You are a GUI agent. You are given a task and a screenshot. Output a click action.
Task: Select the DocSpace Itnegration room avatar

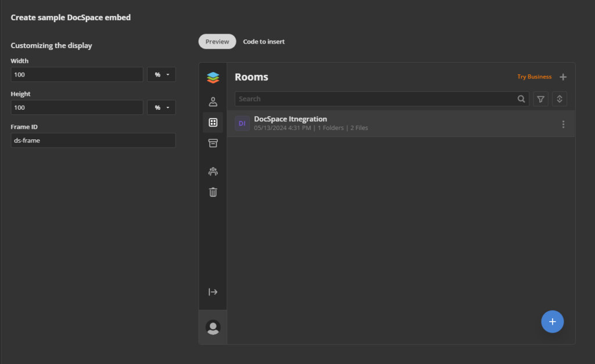(242, 123)
